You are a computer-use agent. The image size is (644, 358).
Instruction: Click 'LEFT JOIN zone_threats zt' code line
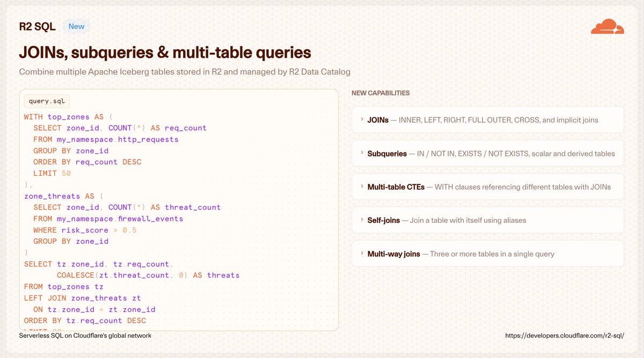[x=83, y=298]
